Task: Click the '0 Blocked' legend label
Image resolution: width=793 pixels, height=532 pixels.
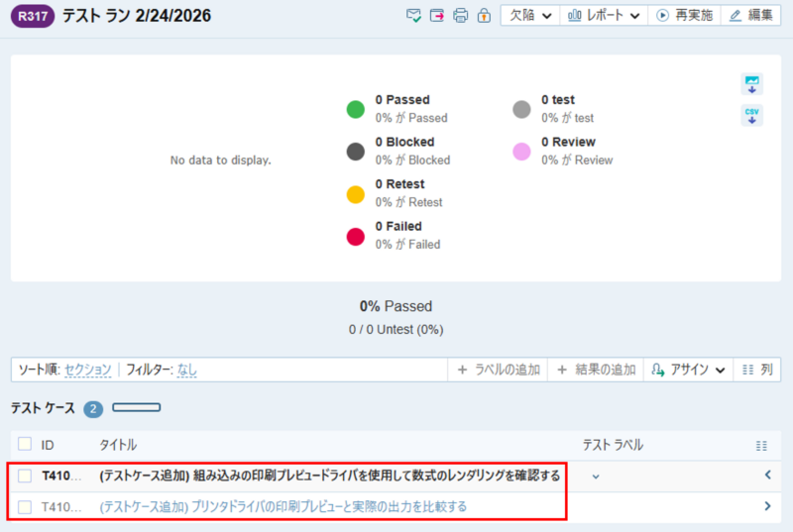Action: (404, 142)
